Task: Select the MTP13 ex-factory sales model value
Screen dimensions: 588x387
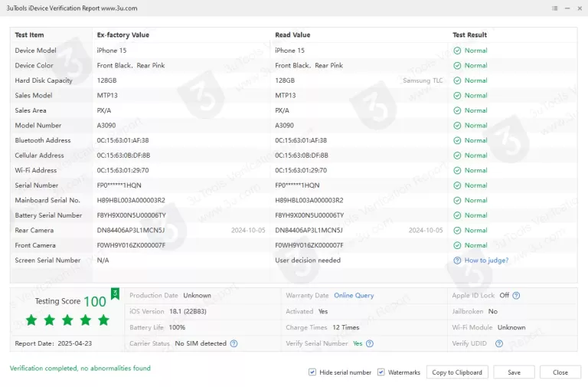Action: pos(107,96)
